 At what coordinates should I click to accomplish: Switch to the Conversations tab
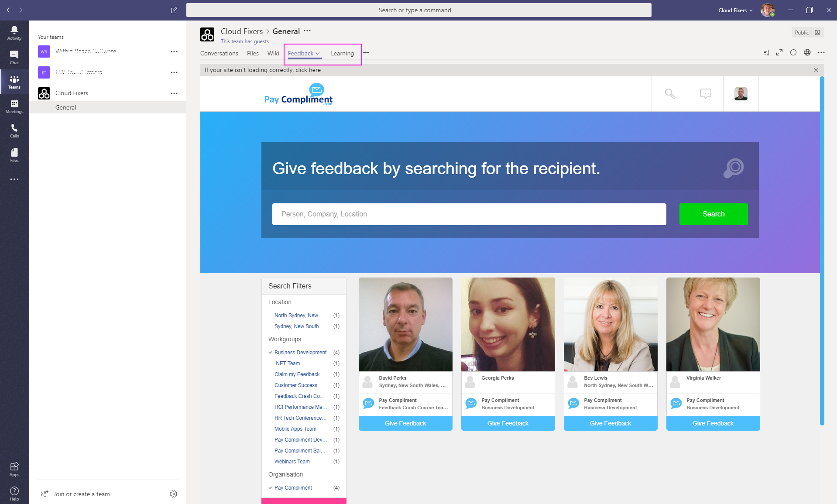coord(219,53)
